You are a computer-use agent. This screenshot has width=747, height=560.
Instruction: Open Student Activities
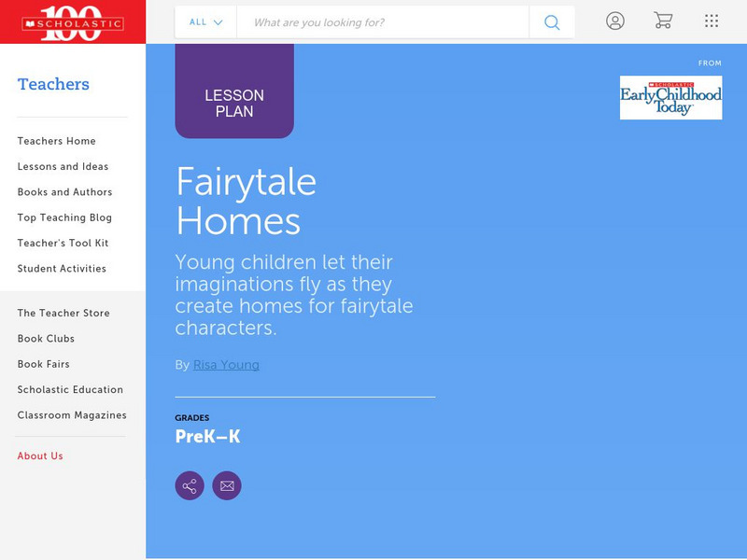pos(62,269)
